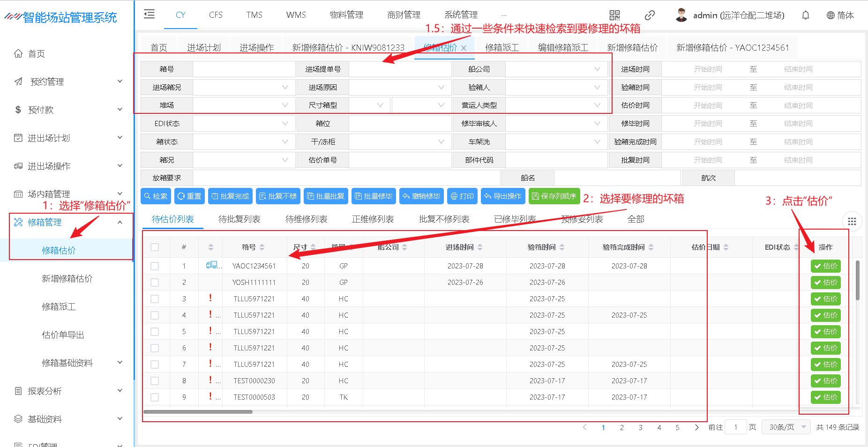The width and height of the screenshot is (868, 447).
Task: Click the 箱号 input field
Action: 244,69
